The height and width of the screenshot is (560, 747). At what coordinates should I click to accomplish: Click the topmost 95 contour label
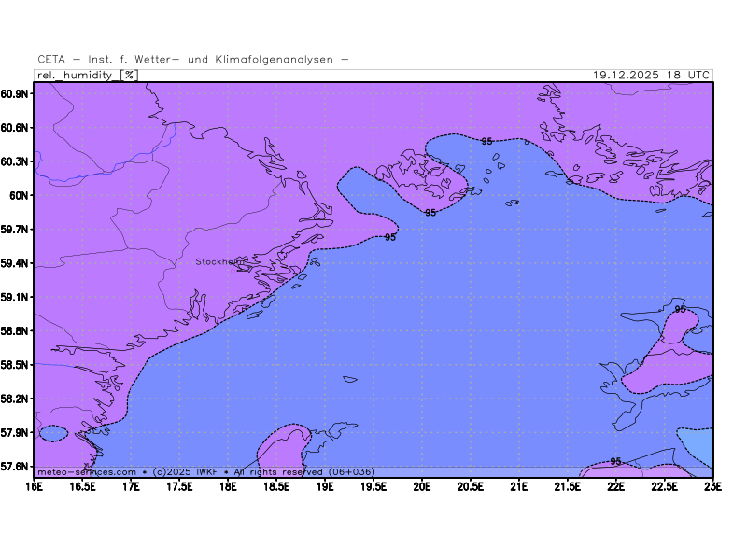point(486,141)
